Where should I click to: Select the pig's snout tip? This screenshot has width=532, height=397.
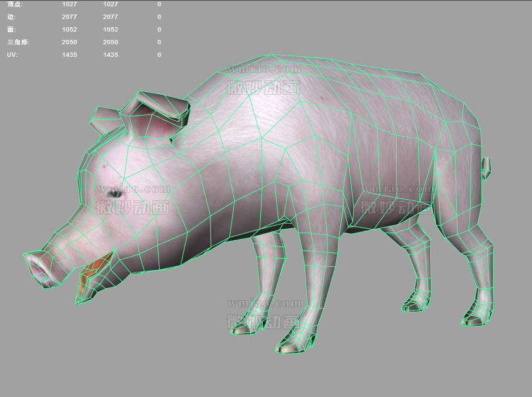click(37, 268)
